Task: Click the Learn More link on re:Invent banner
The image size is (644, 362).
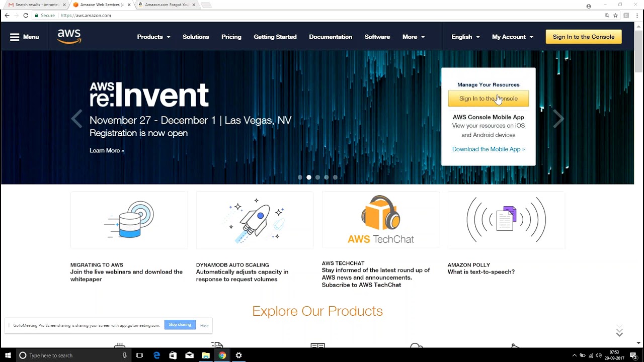Action: (107, 150)
